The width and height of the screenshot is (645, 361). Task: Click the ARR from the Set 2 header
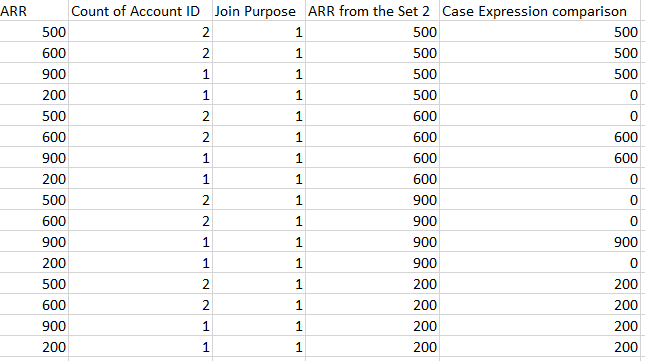tap(372, 11)
